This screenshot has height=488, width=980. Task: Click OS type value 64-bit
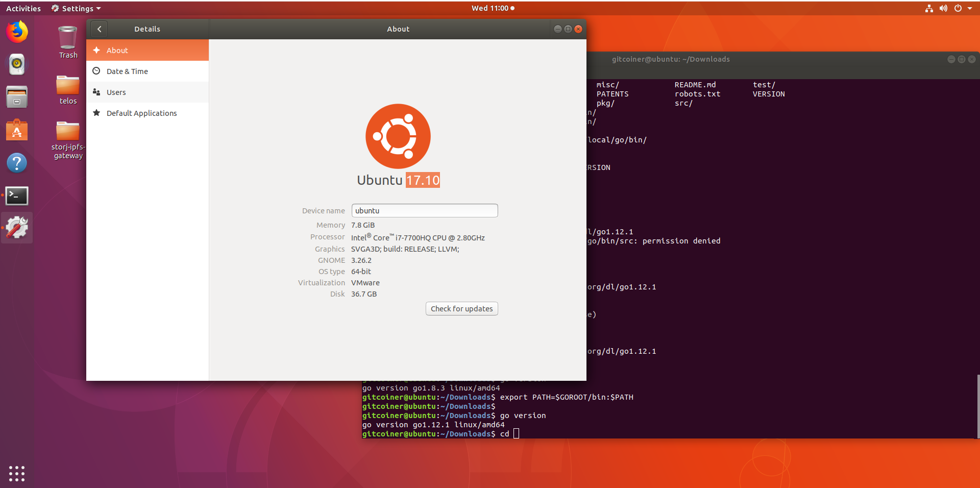tap(361, 272)
